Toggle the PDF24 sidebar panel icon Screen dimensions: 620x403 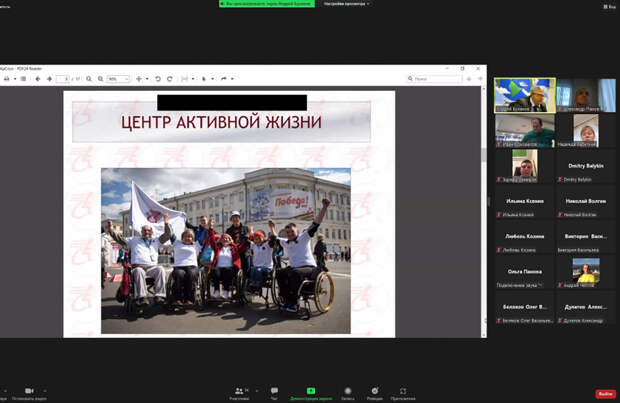tap(23, 79)
